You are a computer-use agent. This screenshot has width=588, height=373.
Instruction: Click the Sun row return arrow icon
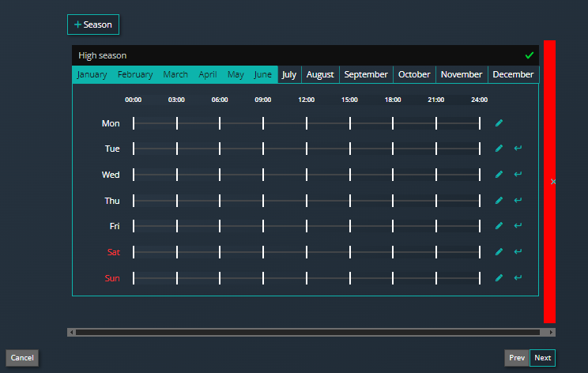click(x=518, y=277)
